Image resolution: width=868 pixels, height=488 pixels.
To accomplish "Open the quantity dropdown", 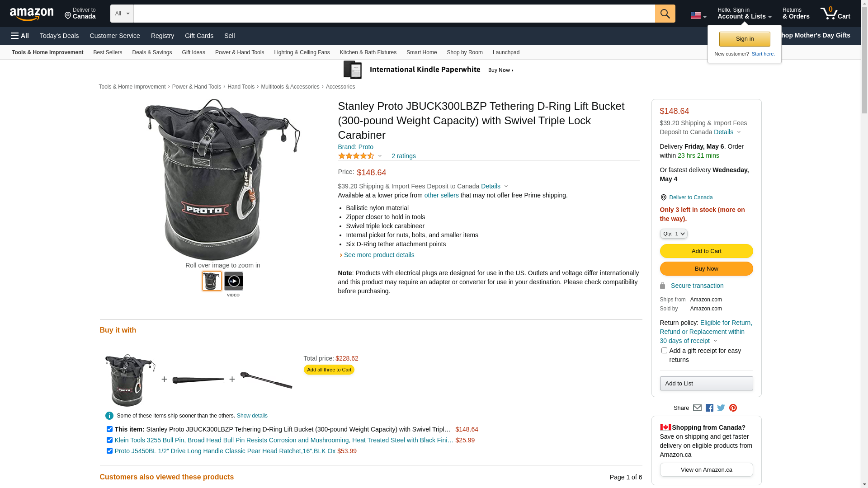I will [x=674, y=234].
